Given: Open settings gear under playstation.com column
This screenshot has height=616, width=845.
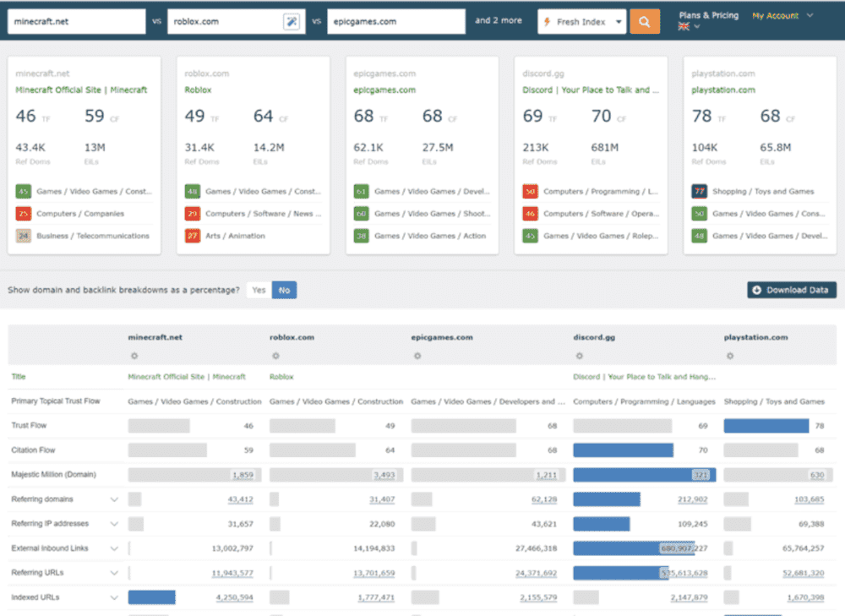Looking at the screenshot, I should [x=730, y=356].
